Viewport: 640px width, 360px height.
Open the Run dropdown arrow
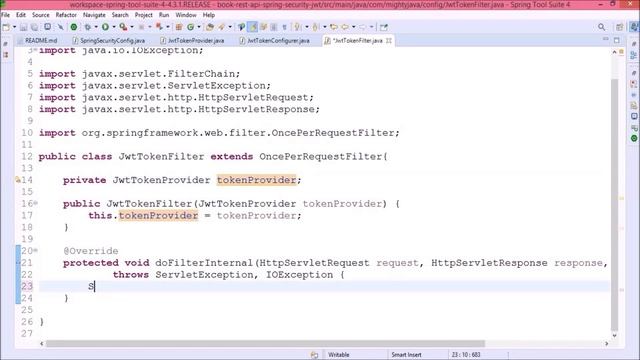[114, 27]
